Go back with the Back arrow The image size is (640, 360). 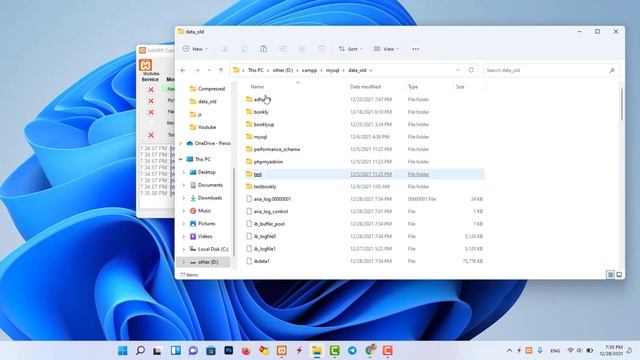click(183, 70)
